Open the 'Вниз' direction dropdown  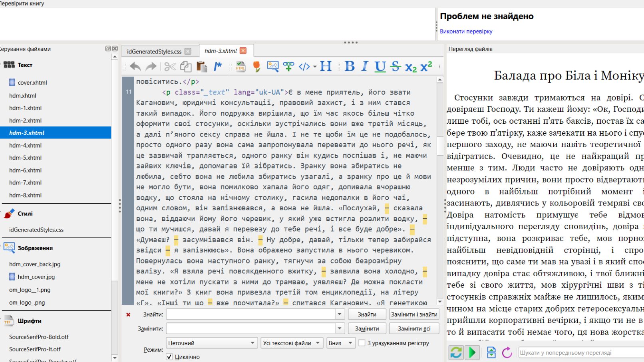[x=340, y=343]
